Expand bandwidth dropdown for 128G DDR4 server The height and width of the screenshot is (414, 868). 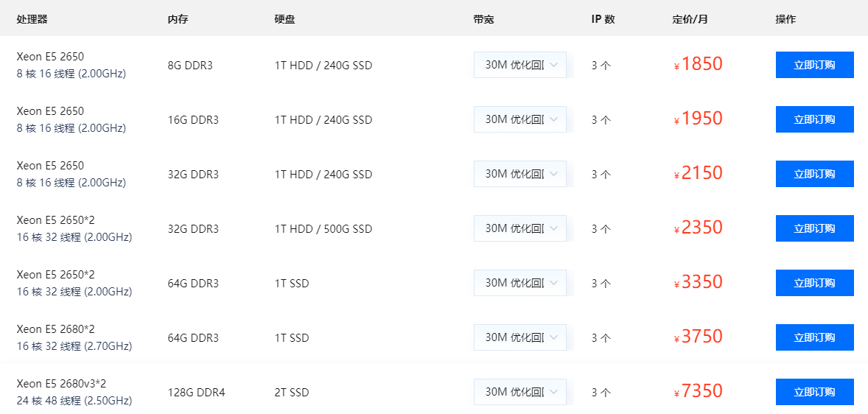point(519,392)
